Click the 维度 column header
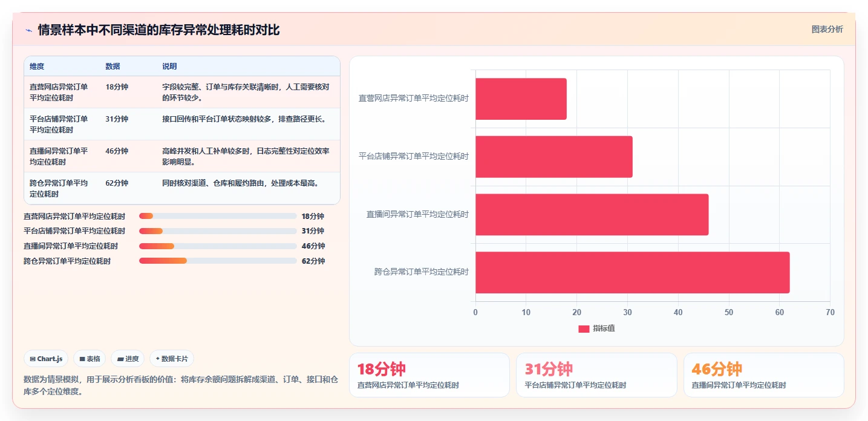The image size is (868, 421). coord(37,67)
